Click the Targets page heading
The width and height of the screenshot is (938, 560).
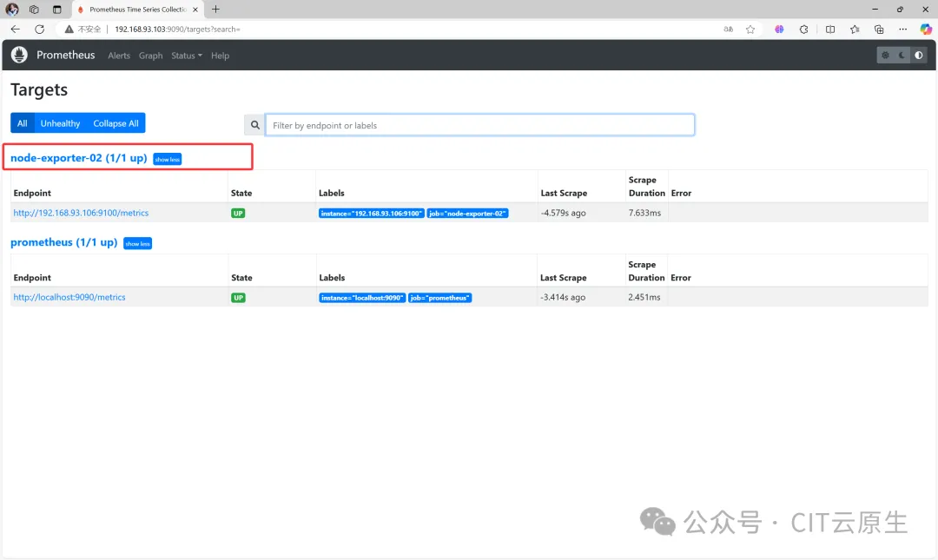[x=39, y=89]
